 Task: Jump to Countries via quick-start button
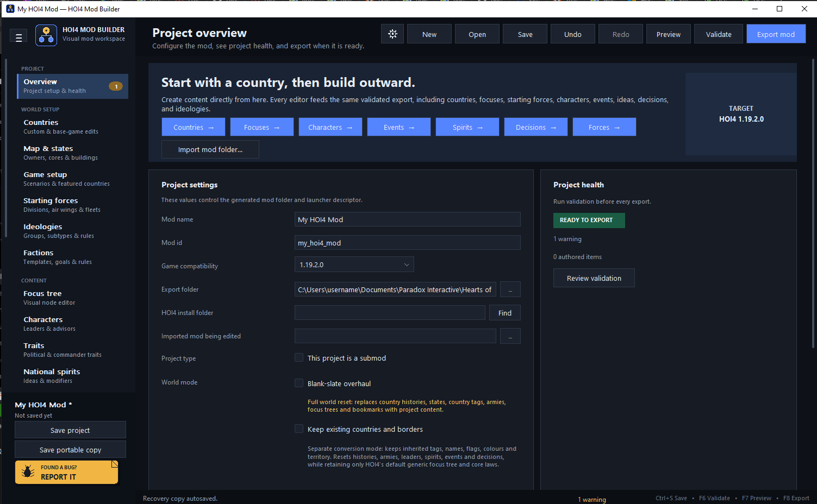194,127
